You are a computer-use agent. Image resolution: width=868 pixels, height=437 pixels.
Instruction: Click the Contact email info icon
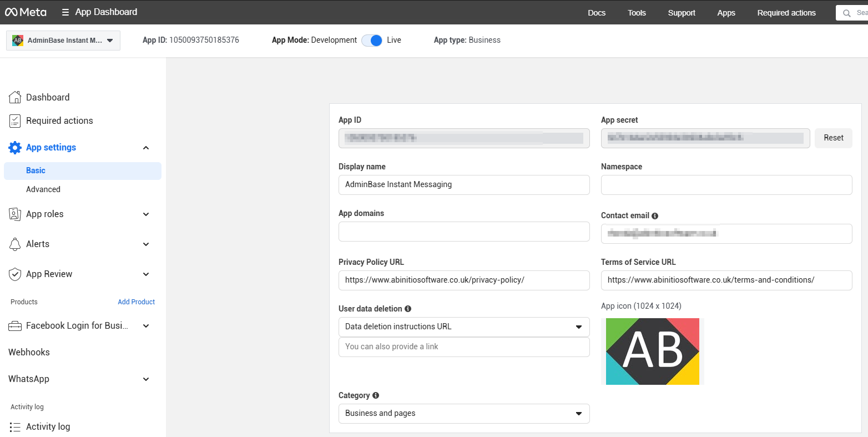coord(655,216)
